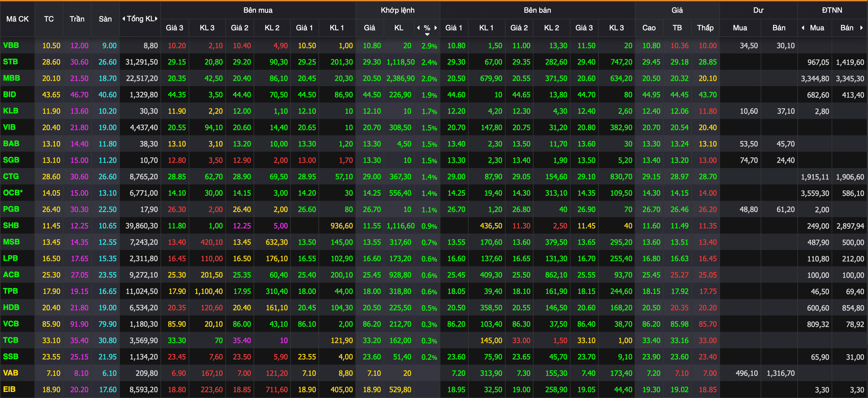Click VCB ceiling price 91.90

(79, 324)
